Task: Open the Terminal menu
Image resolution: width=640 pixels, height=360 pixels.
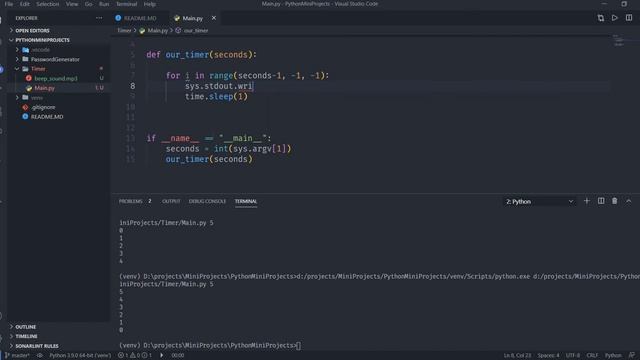Action: tap(127, 4)
